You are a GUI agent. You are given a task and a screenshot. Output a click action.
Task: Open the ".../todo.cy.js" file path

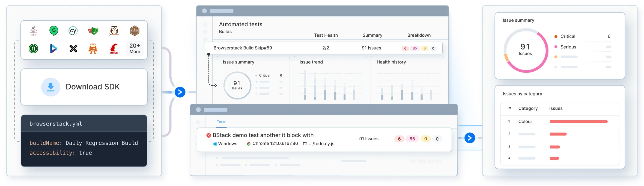click(321, 144)
